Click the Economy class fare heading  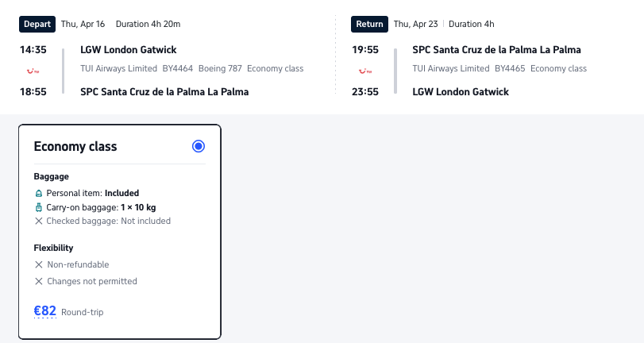(x=75, y=147)
